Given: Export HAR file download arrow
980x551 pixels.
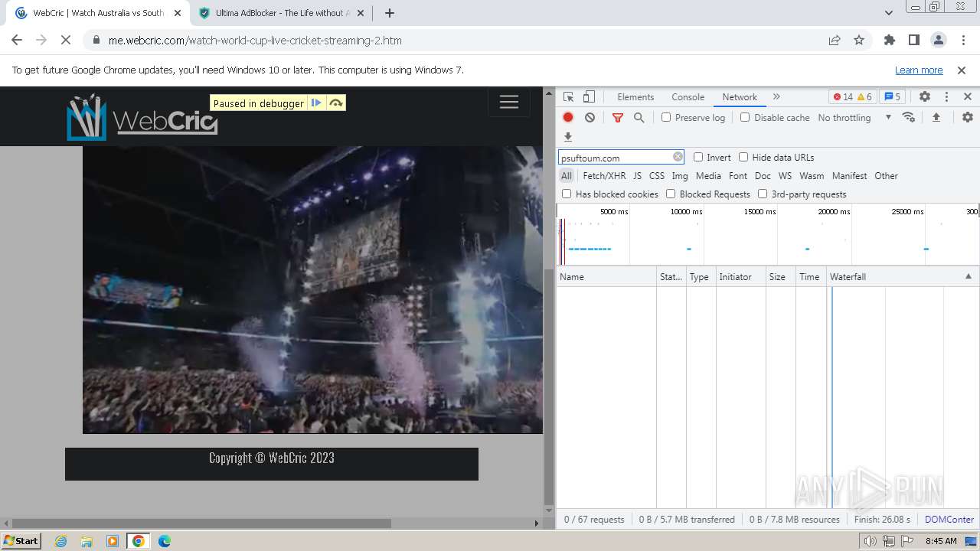Looking at the screenshot, I should (x=568, y=137).
